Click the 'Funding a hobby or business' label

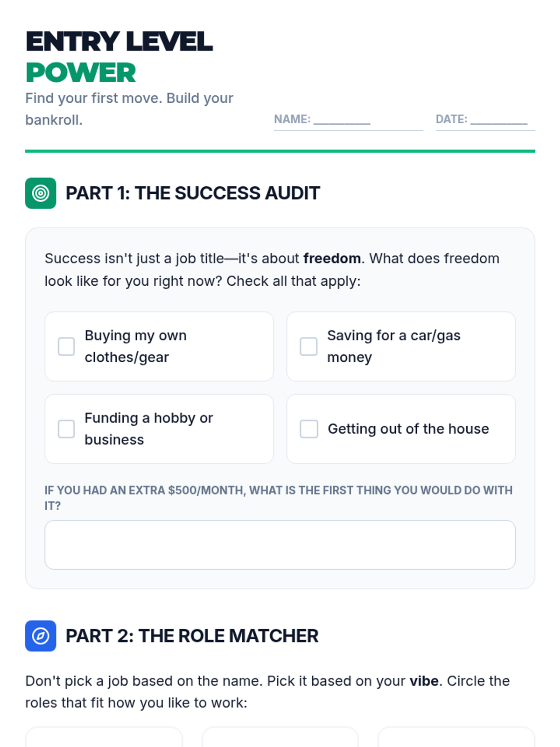pos(149,429)
